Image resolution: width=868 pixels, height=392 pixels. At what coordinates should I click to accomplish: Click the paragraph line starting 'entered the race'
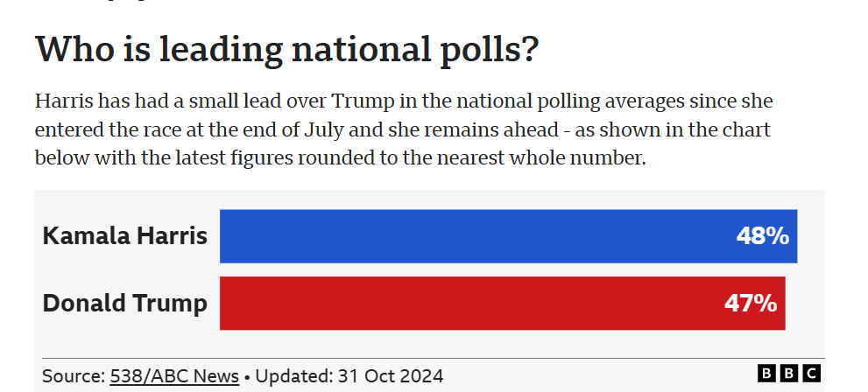403,129
